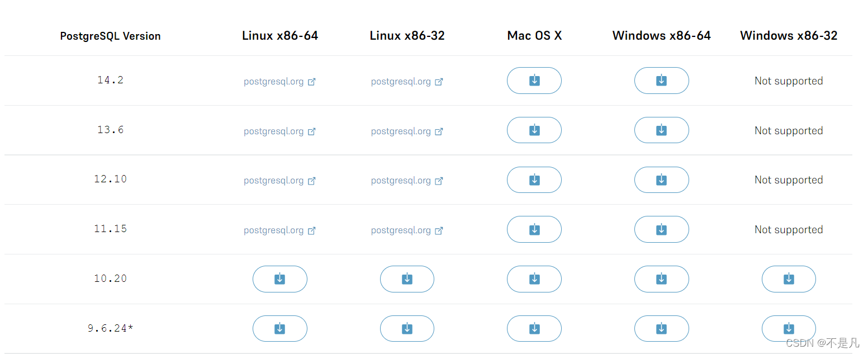This screenshot has height=354, width=868.
Task: Select the 9.6.24* version label
Action: [x=110, y=328]
